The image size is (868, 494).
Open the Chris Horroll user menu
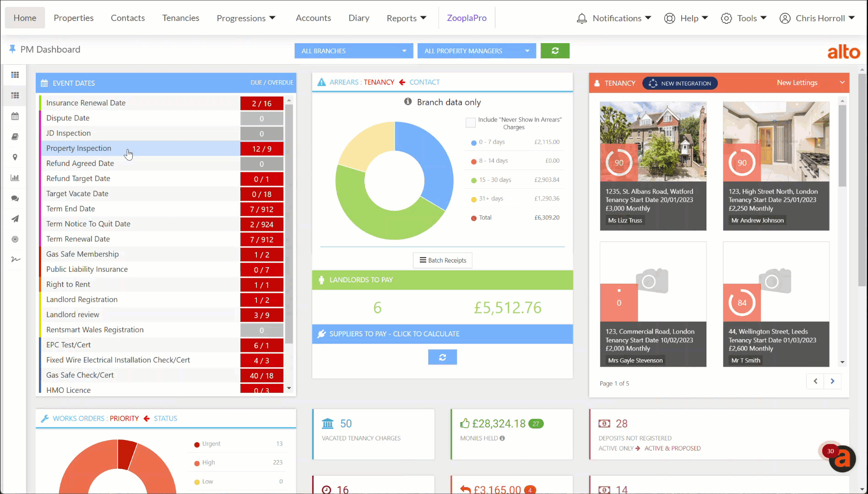(817, 18)
